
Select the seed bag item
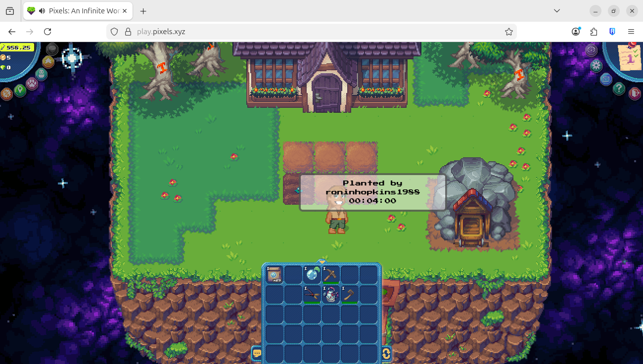tap(275, 274)
